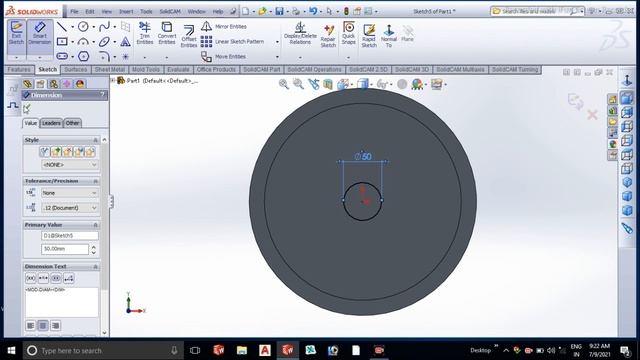Open precision .12 (Document) dropdown

tap(70, 208)
